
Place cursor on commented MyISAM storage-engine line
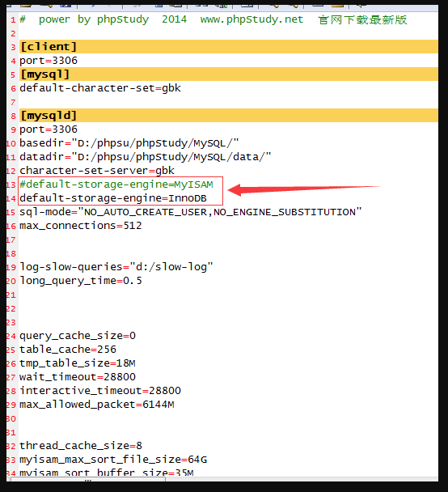tap(116, 184)
